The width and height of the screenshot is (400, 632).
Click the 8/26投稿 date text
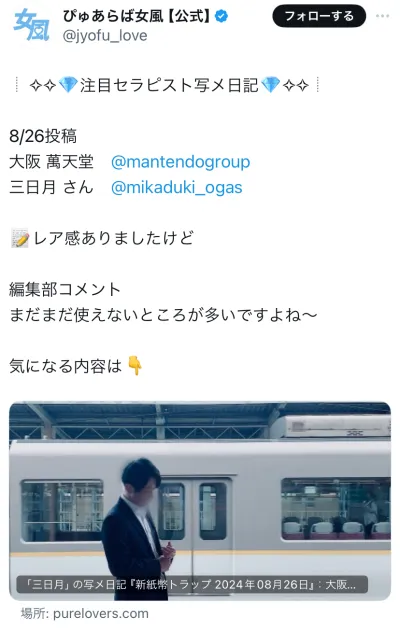click(x=43, y=136)
